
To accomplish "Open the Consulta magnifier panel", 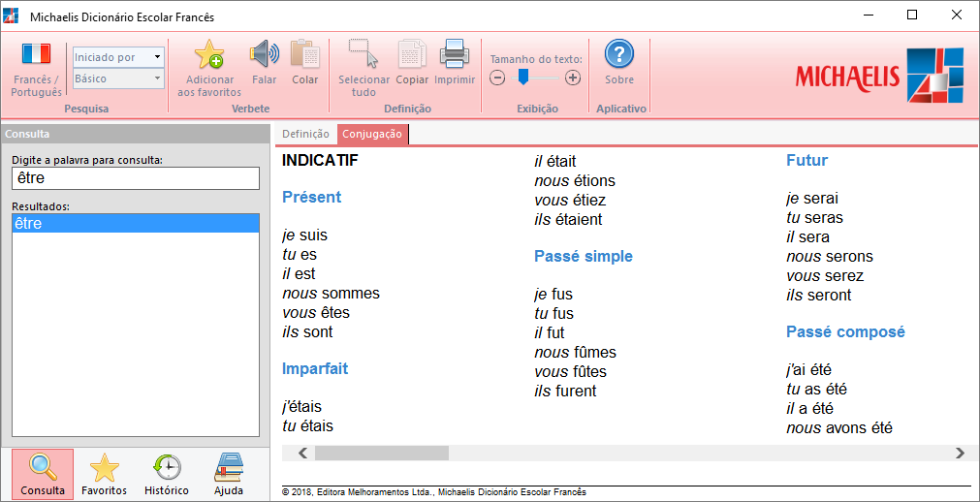I will tap(43, 474).
